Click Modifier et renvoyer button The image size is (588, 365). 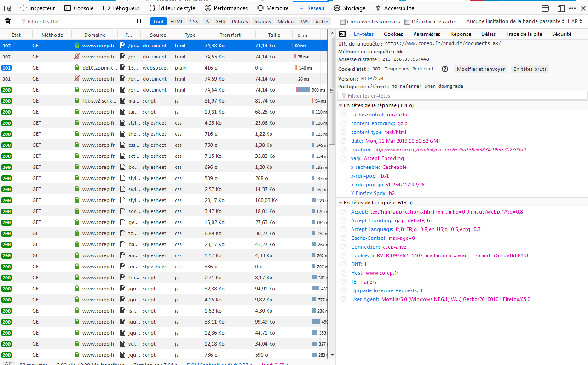(x=480, y=69)
